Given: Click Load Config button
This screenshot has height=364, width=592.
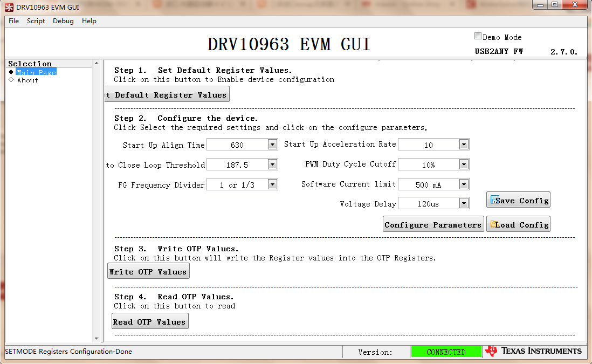Looking at the screenshot, I should 518,224.
